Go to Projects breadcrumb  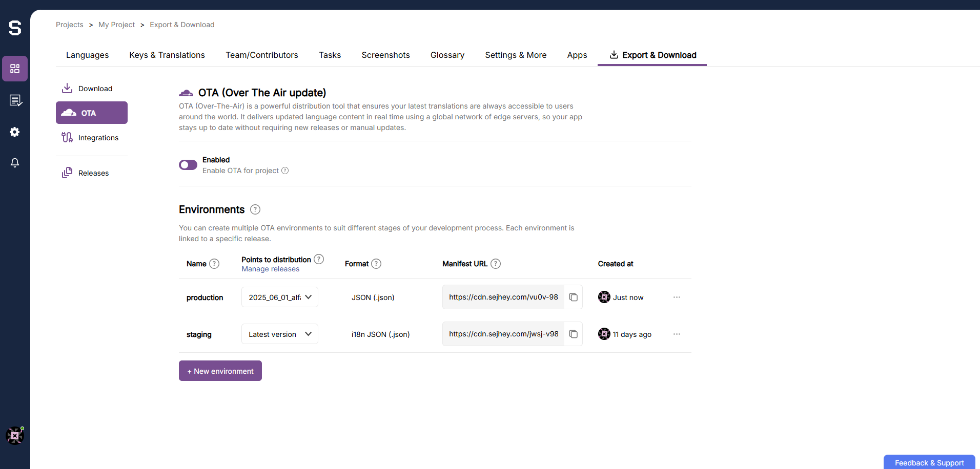click(x=70, y=25)
